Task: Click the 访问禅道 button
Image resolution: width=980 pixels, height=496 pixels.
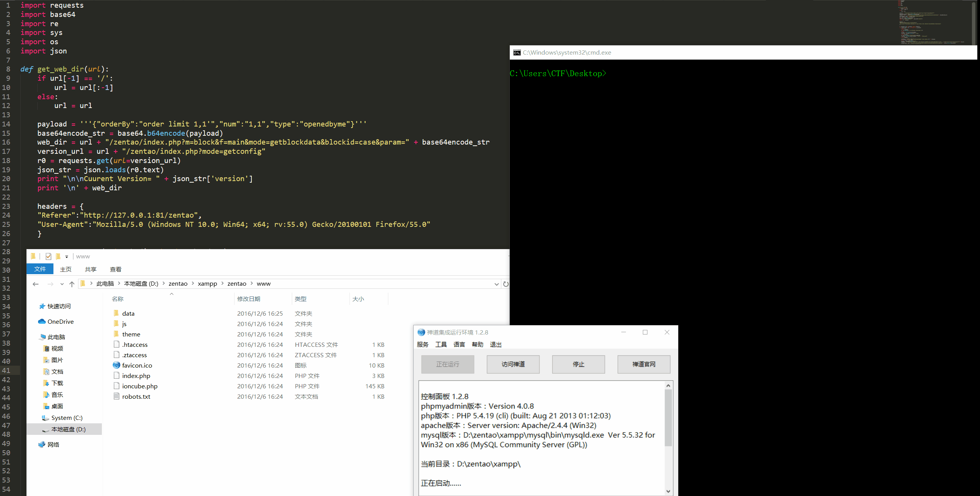Action: coord(513,364)
